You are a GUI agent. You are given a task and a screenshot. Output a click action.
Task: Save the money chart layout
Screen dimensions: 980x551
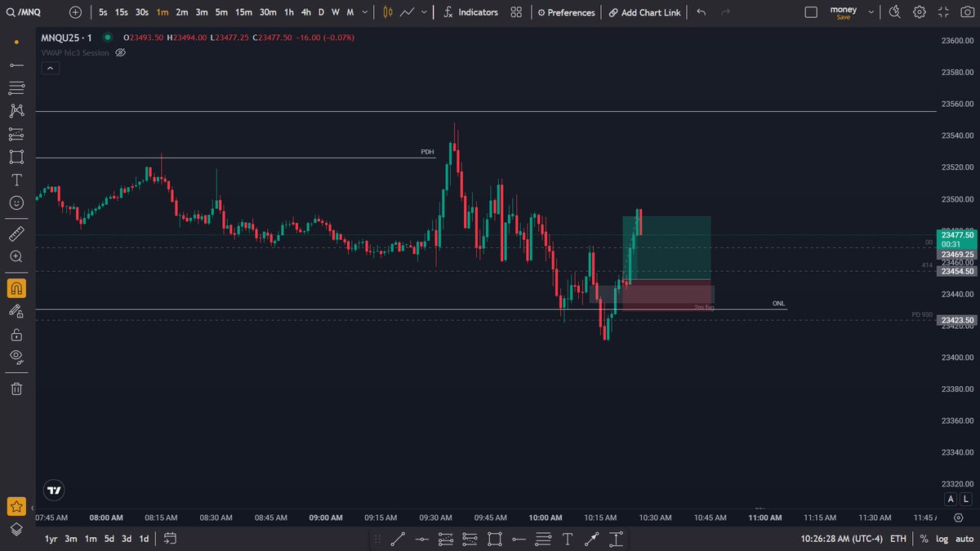point(844,12)
